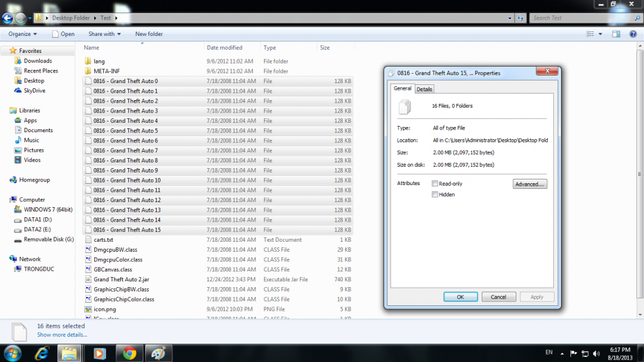Click Cancel in Properties dialog
The width and height of the screenshot is (644, 362).
[x=499, y=297]
